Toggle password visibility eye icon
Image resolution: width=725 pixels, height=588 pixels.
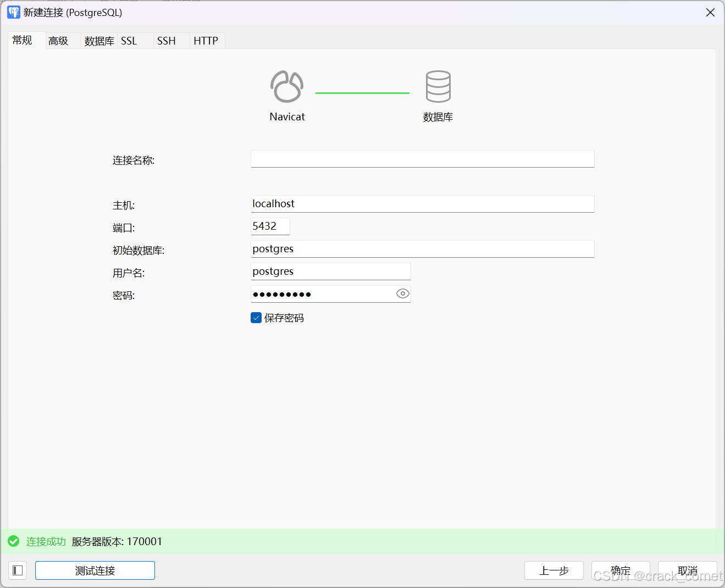pyautogui.click(x=403, y=294)
